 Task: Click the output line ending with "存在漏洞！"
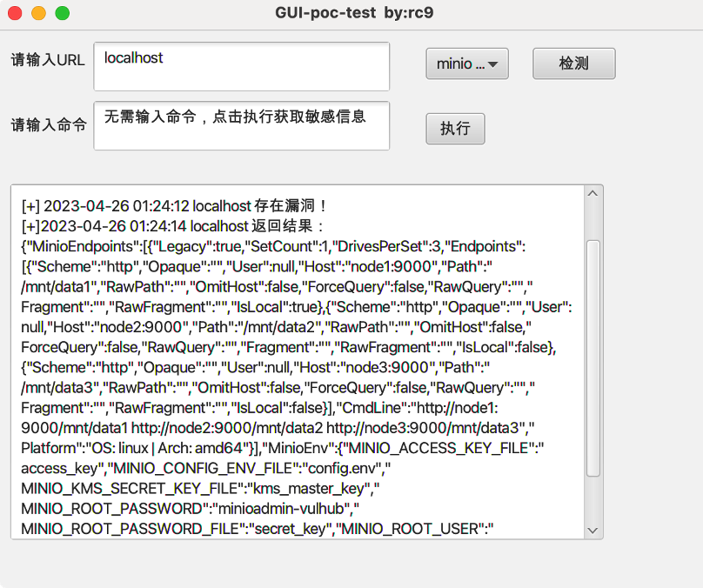pos(175,205)
